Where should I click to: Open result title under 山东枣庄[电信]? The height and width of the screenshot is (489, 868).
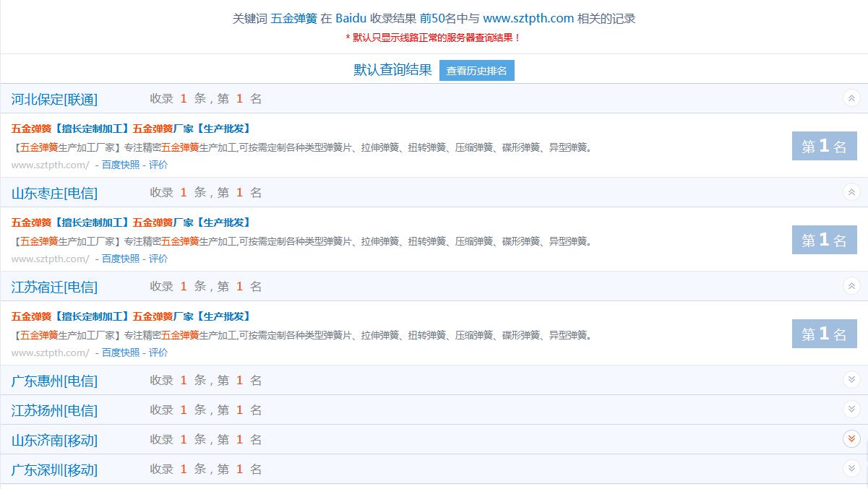click(x=131, y=222)
